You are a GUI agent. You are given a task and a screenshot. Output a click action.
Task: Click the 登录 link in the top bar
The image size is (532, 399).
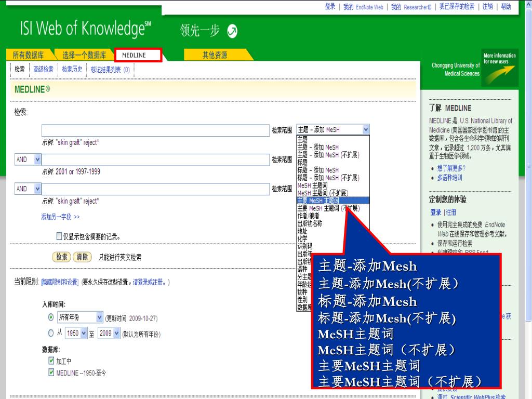330,6
